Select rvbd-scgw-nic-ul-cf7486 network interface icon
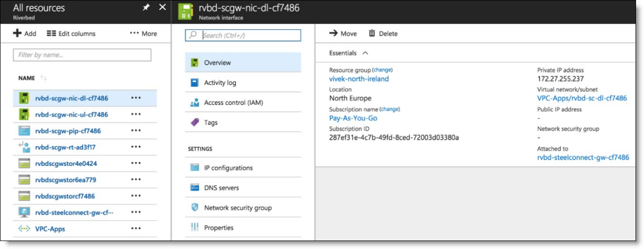The image size is (644, 249). pyautogui.click(x=24, y=115)
